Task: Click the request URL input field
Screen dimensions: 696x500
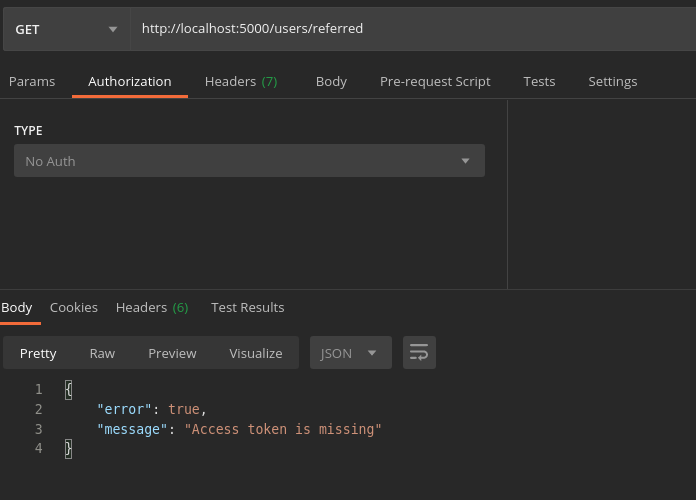Action: (x=410, y=29)
